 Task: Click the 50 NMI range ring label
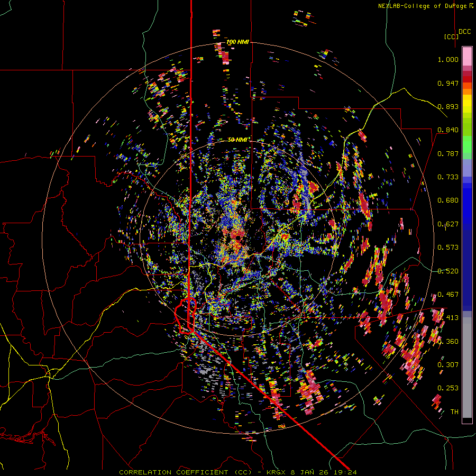[x=237, y=140]
